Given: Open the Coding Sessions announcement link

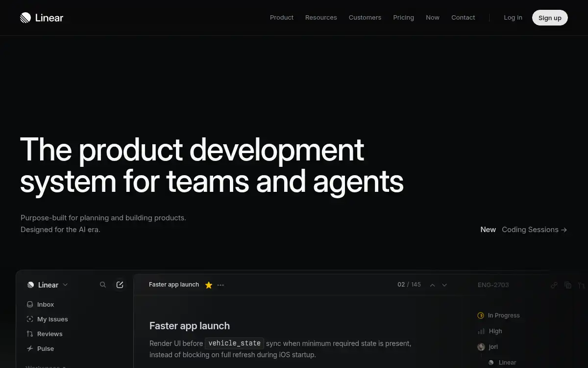Looking at the screenshot, I should pos(534,230).
